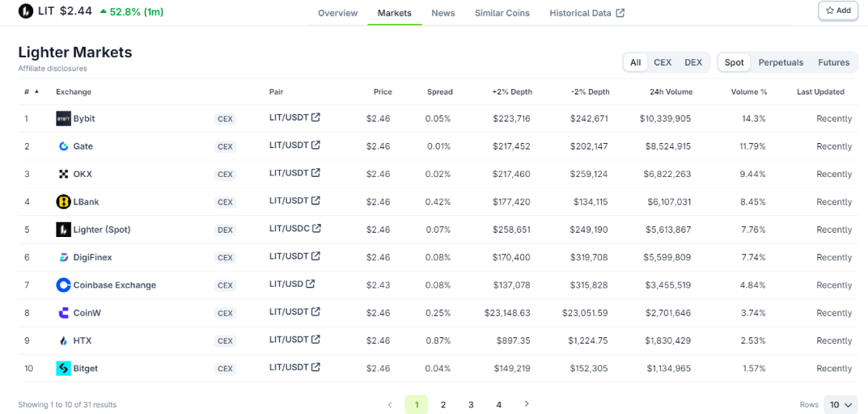868x414 pixels.
Task: Click the Lighter (Spot) exchange logo
Action: pos(64,230)
